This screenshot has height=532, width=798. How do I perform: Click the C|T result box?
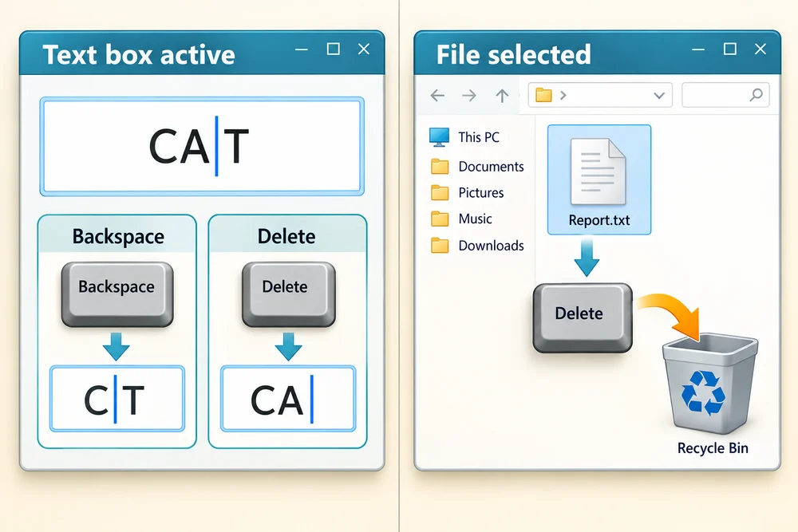[117, 399]
